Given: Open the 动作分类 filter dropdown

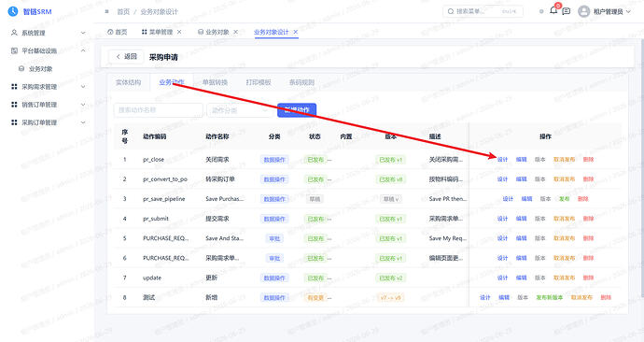Looking at the screenshot, I should click(x=240, y=110).
